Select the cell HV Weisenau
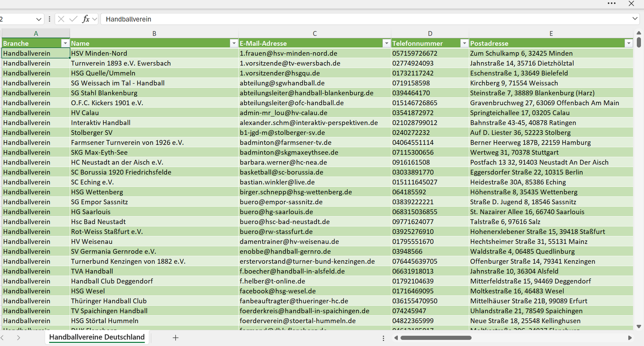Image resolution: width=644 pixels, height=346 pixels. 154,242
